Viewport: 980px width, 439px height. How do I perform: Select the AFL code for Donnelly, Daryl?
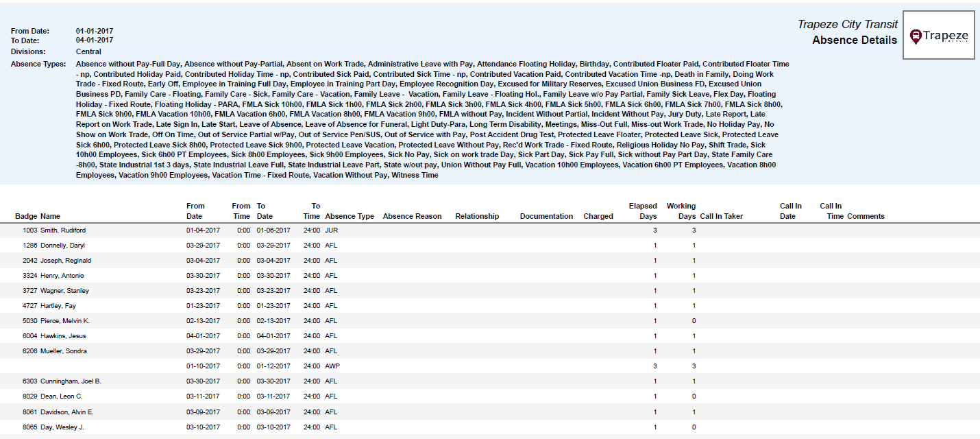click(x=332, y=246)
